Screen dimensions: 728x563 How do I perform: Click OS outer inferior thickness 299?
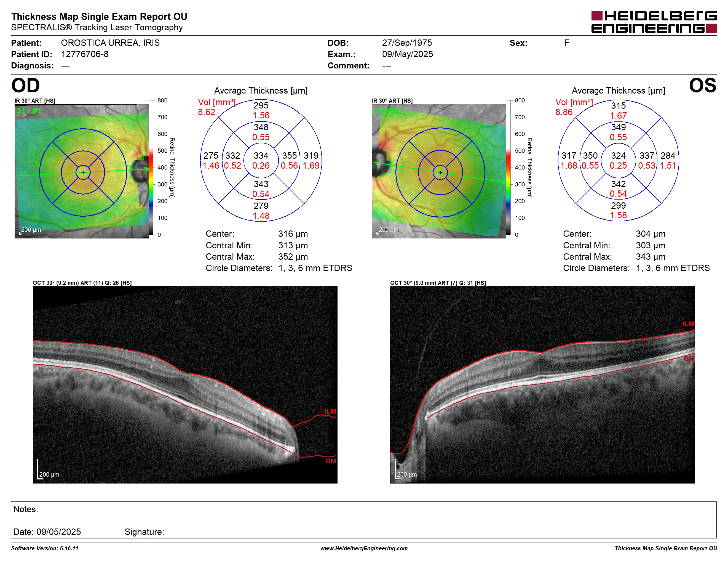click(618, 205)
